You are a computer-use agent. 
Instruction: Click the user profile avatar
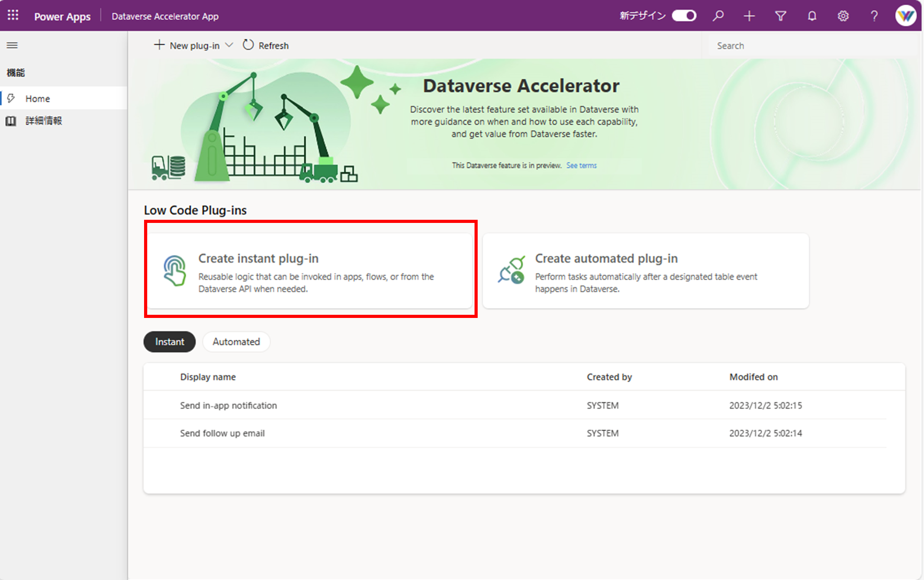[906, 16]
